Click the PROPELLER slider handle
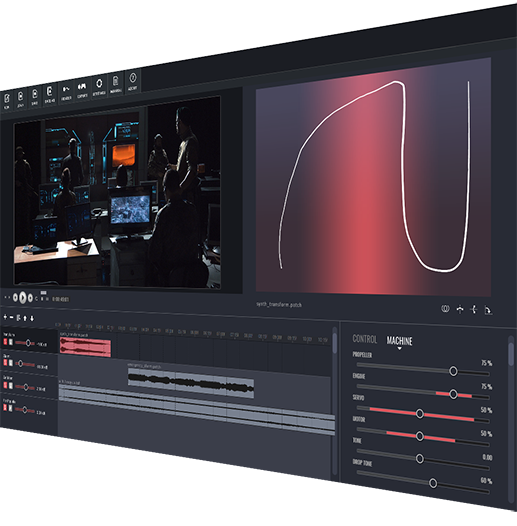This screenshot has height=526, width=517. click(453, 371)
